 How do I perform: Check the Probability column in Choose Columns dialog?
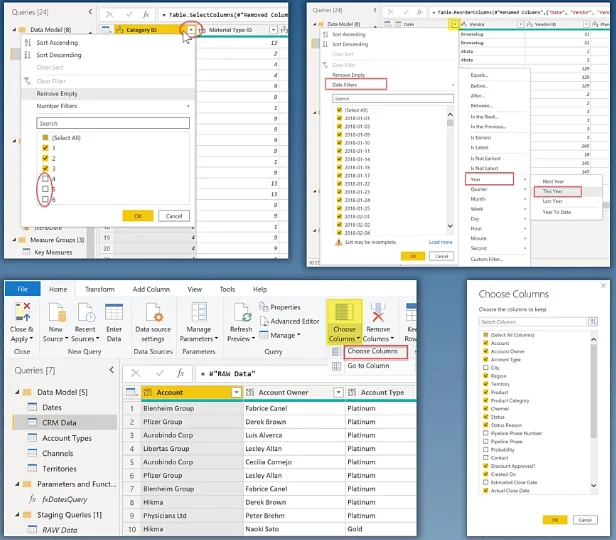click(x=486, y=449)
